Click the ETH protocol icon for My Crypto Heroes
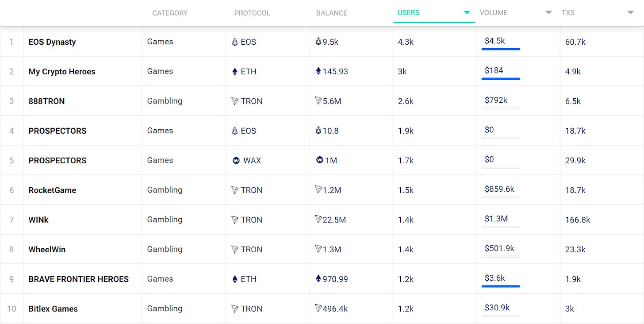Viewport: 644px width, 324px height. tap(235, 72)
